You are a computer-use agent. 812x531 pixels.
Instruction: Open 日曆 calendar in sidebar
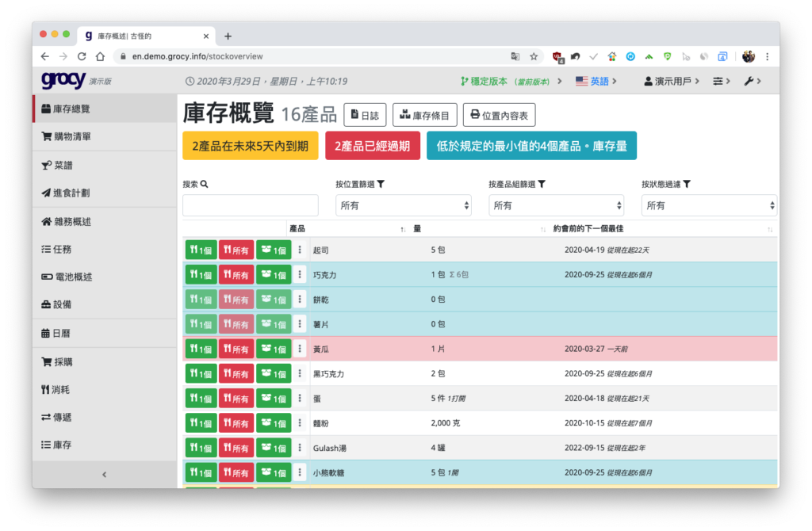105,334
